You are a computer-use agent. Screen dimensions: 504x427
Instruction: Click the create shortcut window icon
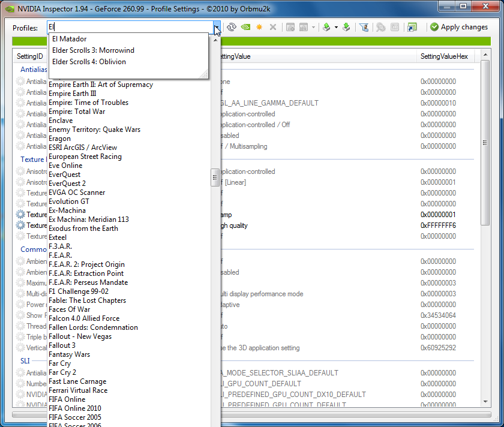tap(412, 28)
